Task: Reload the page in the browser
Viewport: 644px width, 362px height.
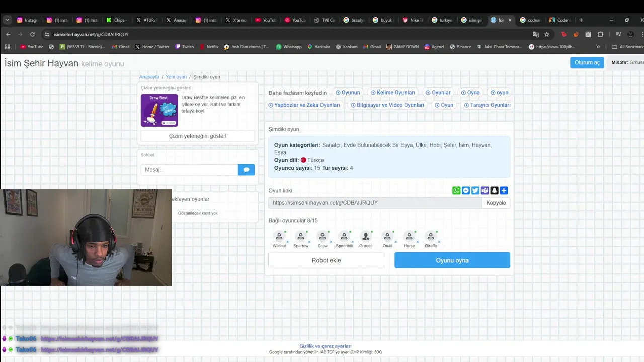Action: pos(32,34)
